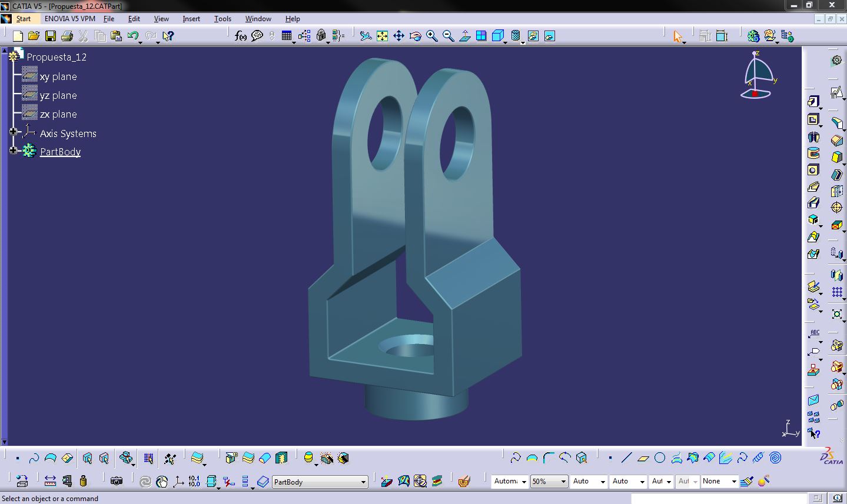The height and width of the screenshot is (504, 847).
Task: Open the Window menu
Action: coord(258,19)
